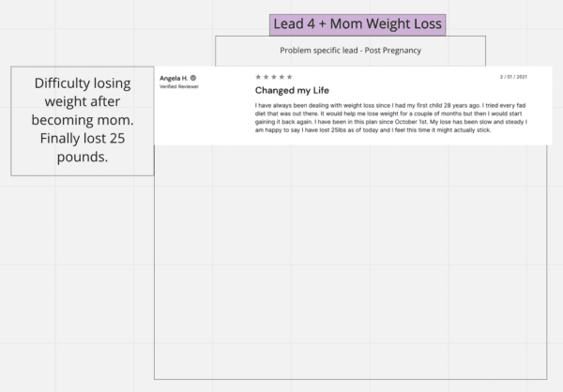563x392 pixels.
Task: Click the third rating star
Action: click(274, 77)
